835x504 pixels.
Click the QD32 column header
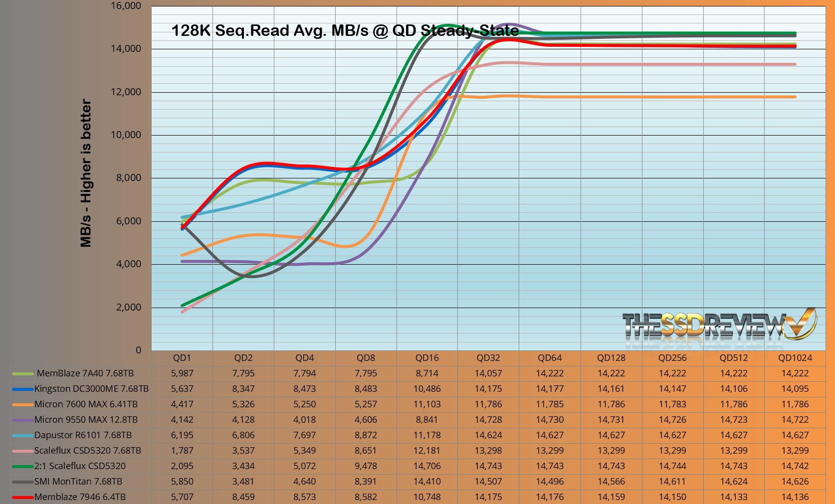pos(488,358)
